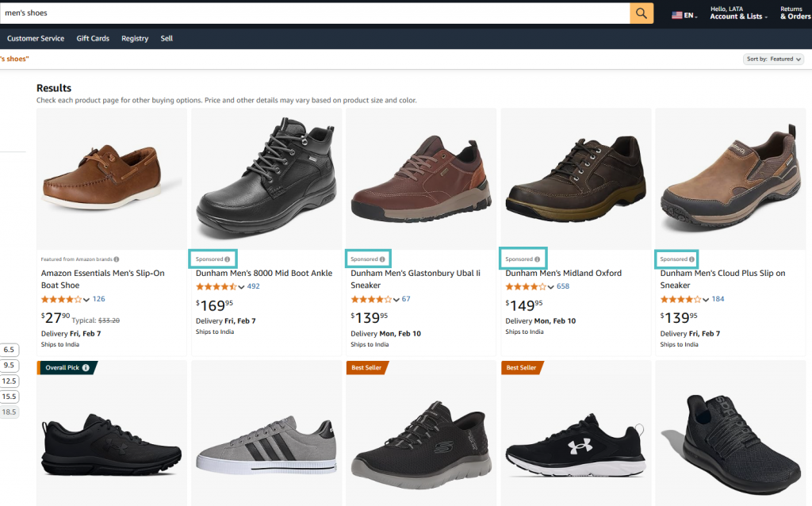Click the orange search magnifier icon
This screenshot has width=812, height=506.
point(642,13)
